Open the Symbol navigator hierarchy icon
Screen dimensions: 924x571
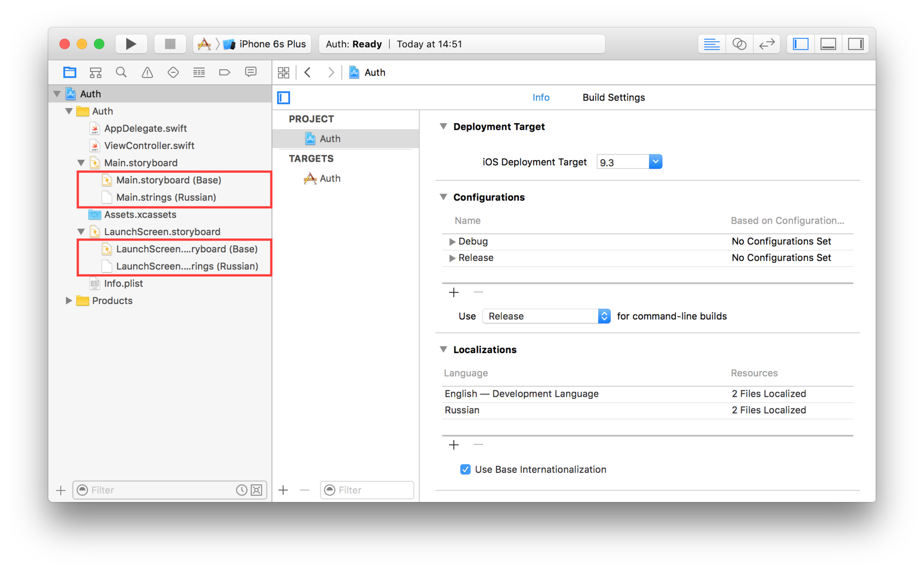(95, 72)
